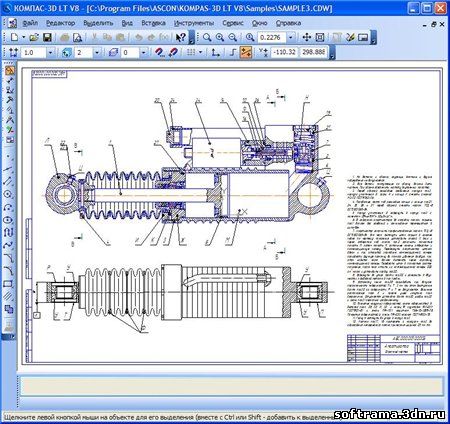This screenshot has height=424, width=450.
Task: Open the Окно menu
Action: click(x=259, y=23)
